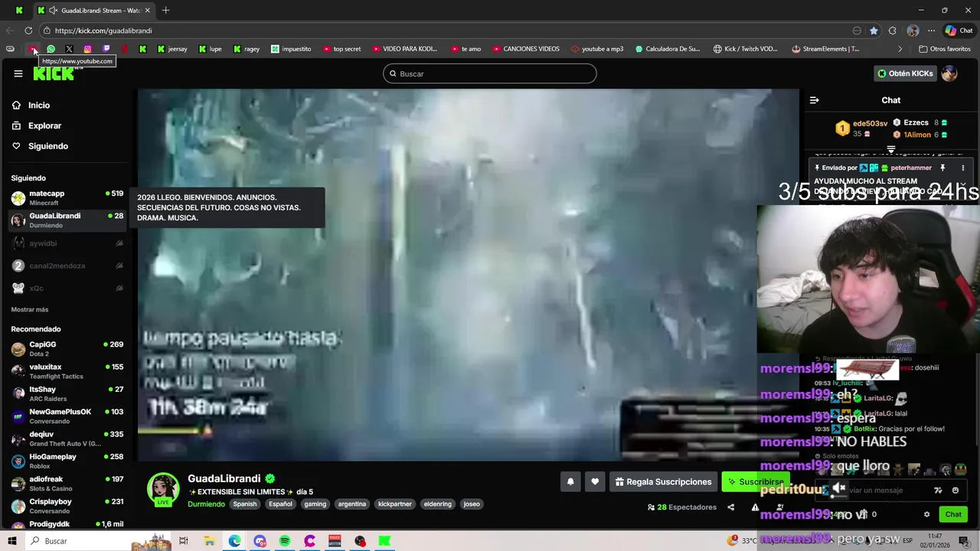Open the StreamElements bookmark
This screenshot has width=980, height=551.
pos(825,49)
